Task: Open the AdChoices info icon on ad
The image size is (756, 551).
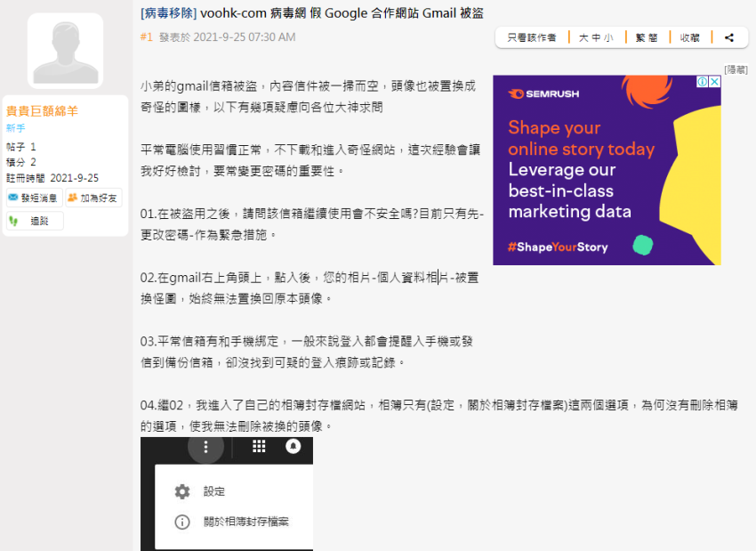Action: click(x=703, y=82)
